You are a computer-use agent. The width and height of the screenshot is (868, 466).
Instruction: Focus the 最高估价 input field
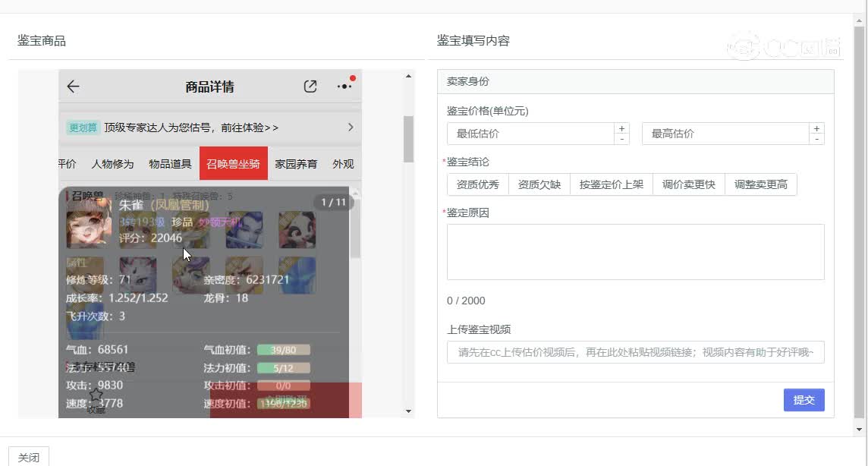coord(725,134)
